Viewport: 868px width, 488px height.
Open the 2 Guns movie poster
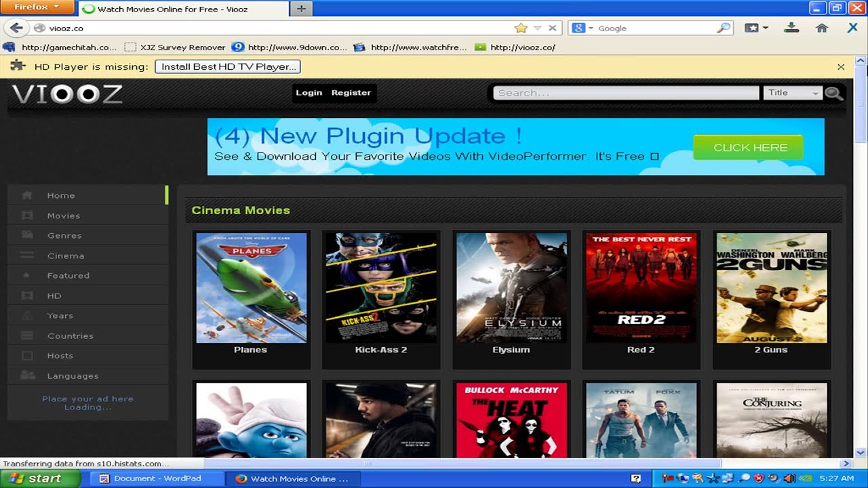pos(772,288)
